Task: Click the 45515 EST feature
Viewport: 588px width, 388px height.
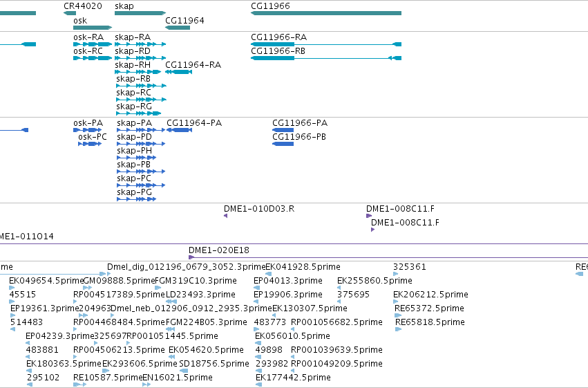Action: point(12,302)
